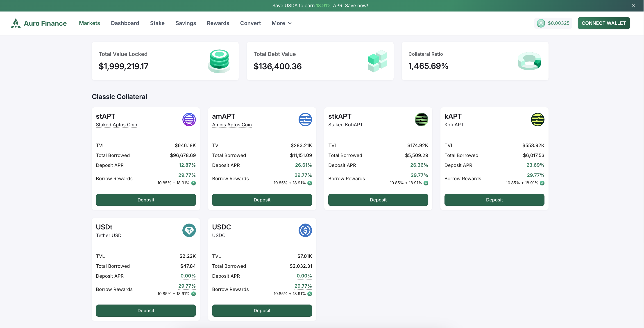Click the Auro token price badge
Image resolution: width=644 pixels, height=328 pixels.
[553, 23]
